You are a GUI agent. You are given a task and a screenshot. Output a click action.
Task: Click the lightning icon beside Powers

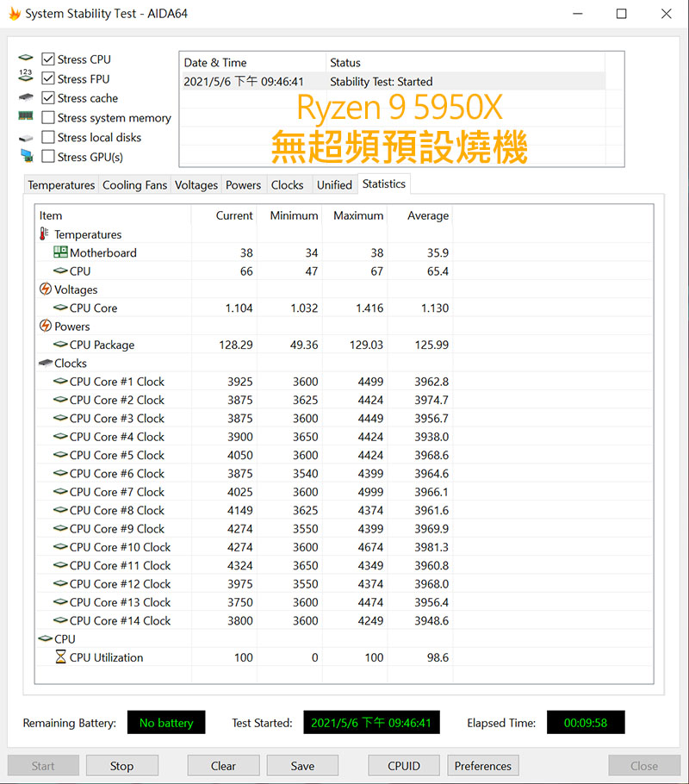tap(46, 326)
